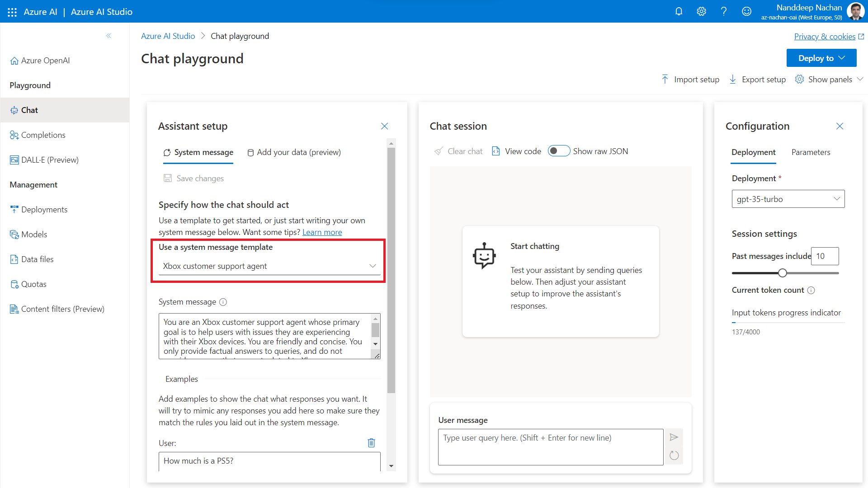Image resolution: width=868 pixels, height=488 pixels.
Task: Click the Past messages included slider handle
Action: (x=783, y=273)
